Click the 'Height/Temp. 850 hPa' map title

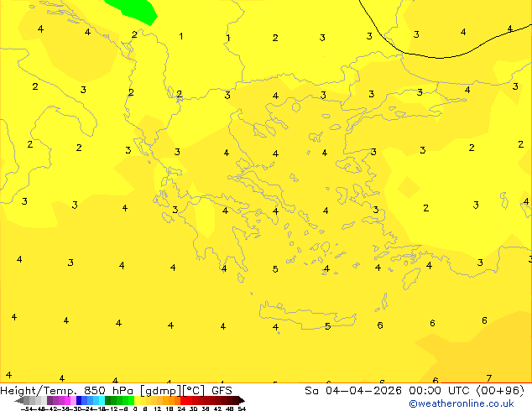point(67,391)
